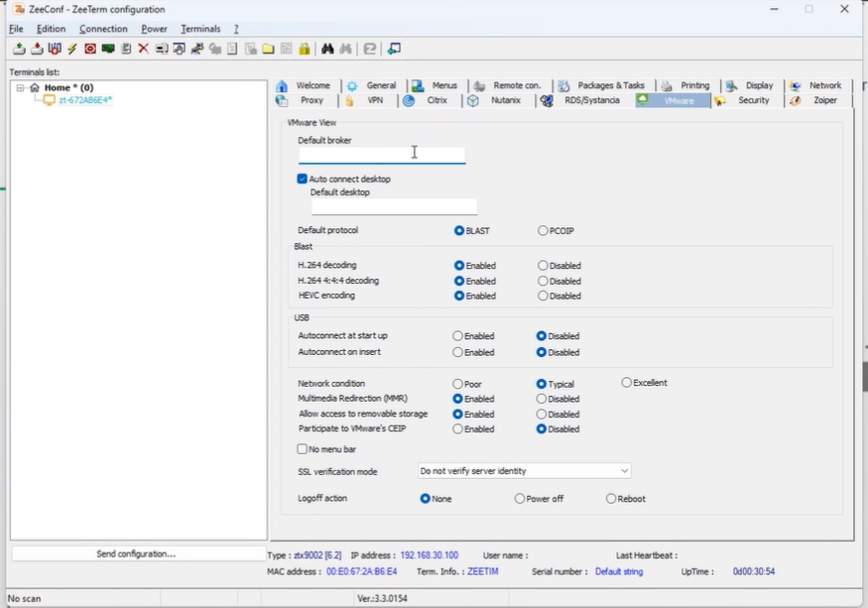Click the green network card toolbar icon
This screenshot has height=608, width=868.
108,49
